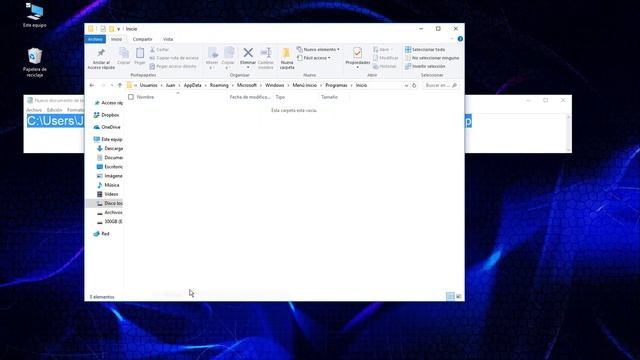Screen dimensions: 640x360
Task: Open Red in the sidebar
Action: coord(102,234)
